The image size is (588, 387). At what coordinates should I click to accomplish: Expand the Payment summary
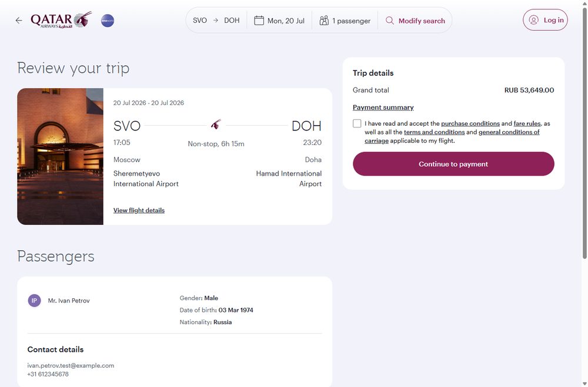383,107
